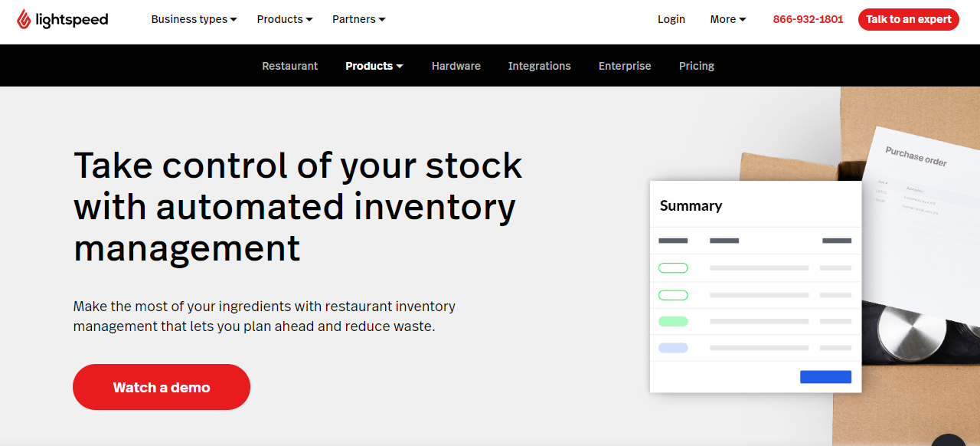Go to the Hardware page
The image size is (980, 446).
point(456,66)
